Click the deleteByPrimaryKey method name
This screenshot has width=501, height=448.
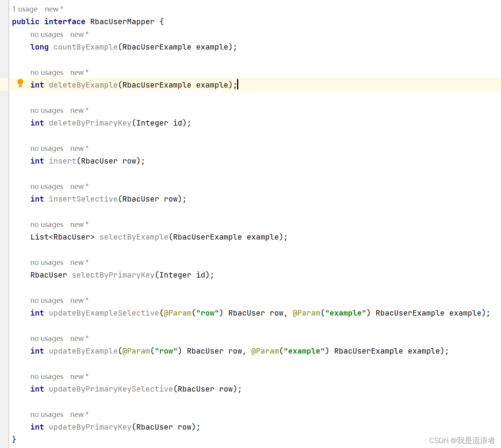click(x=90, y=123)
